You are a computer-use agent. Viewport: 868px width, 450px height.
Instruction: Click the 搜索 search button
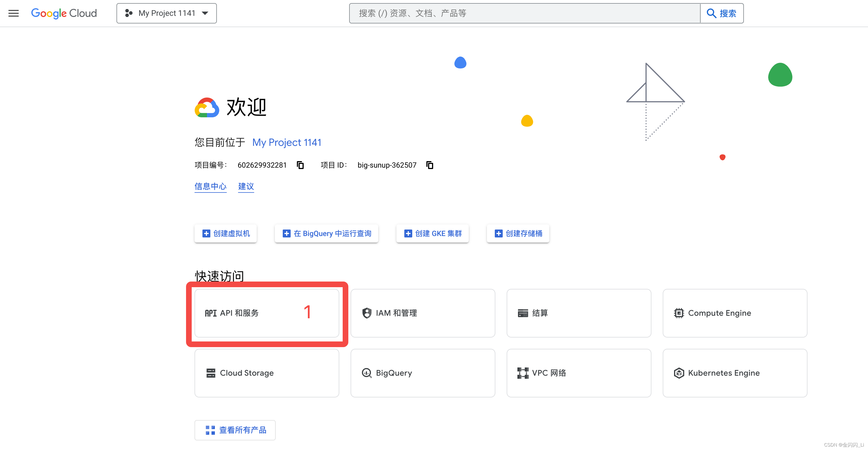(x=722, y=13)
